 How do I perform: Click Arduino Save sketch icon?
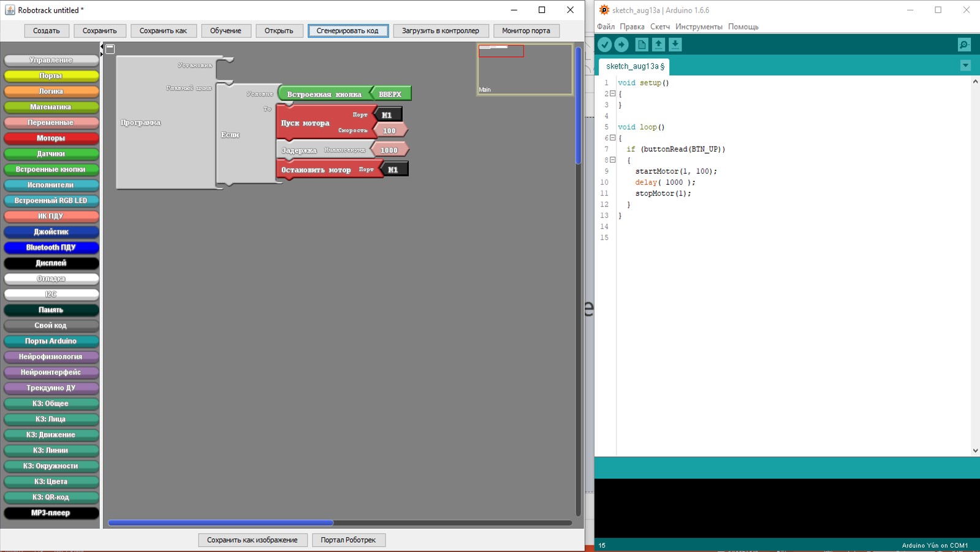coord(675,45)
